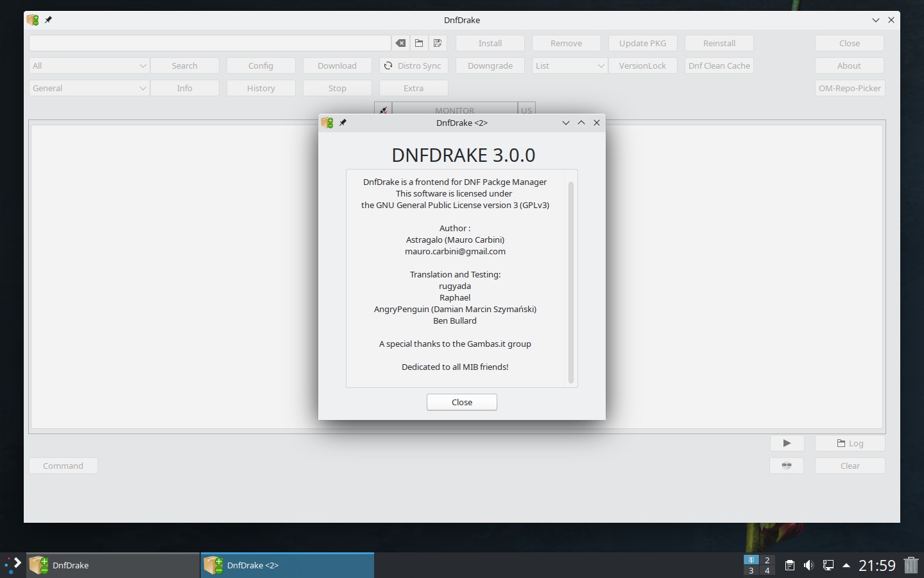Minimize the main DnfDrake window
Screen dimensions: 924x578
(x=876, y=20)
